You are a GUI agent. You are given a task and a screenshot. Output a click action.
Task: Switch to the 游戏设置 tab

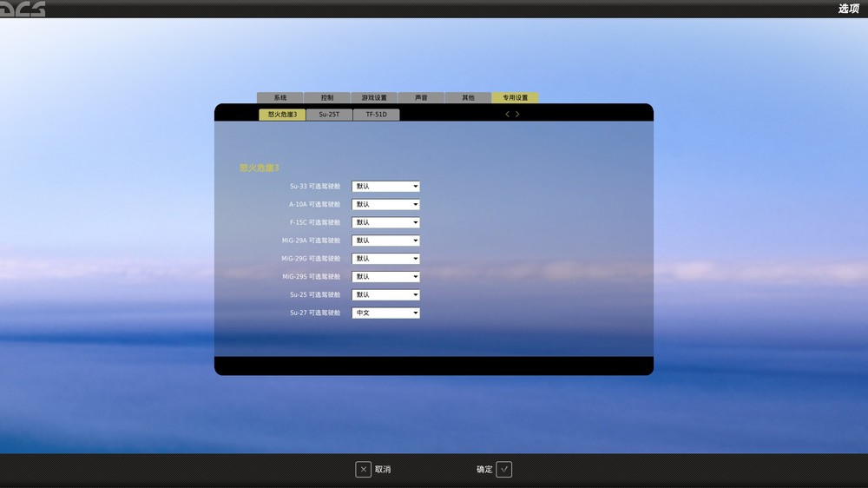(x=374, y=97)
